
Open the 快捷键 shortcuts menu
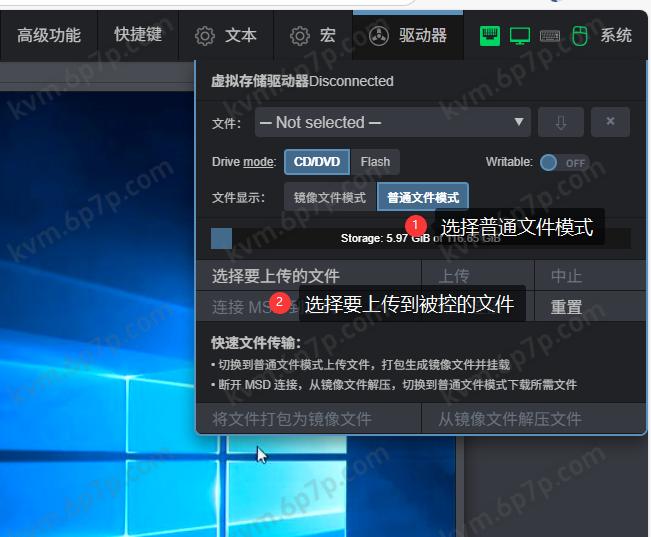(138, 36)
